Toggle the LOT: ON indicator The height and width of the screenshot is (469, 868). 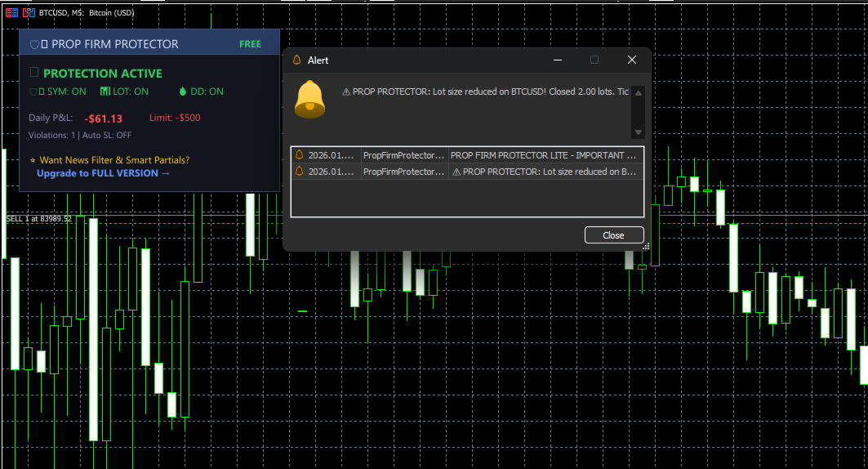(125, 92)
